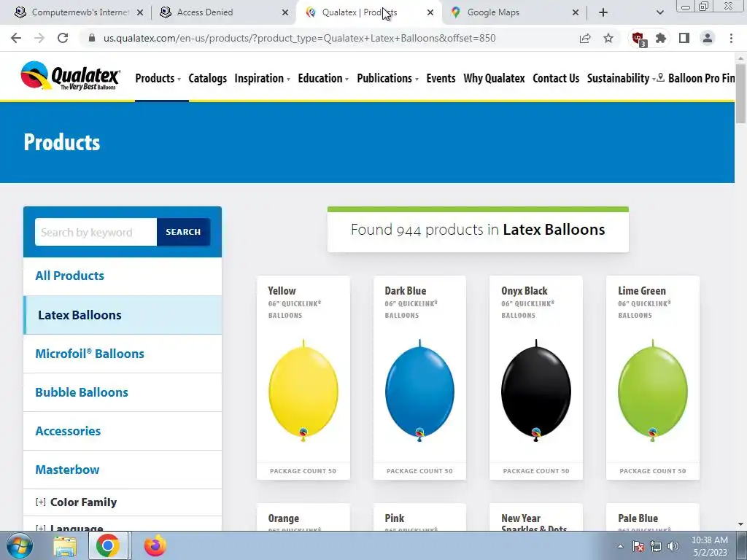
Task: Click the Search by keyword field
Action: (x=96, y=232)
